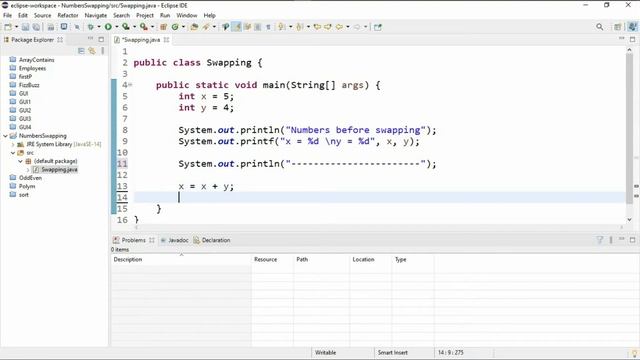Maximize the Package Explorer view
The width and height of the screenshot is (640, 360).
[101, 39]
